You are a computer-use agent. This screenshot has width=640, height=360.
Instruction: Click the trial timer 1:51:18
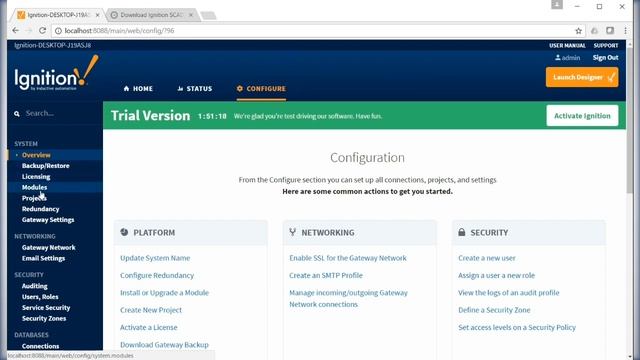212,116
